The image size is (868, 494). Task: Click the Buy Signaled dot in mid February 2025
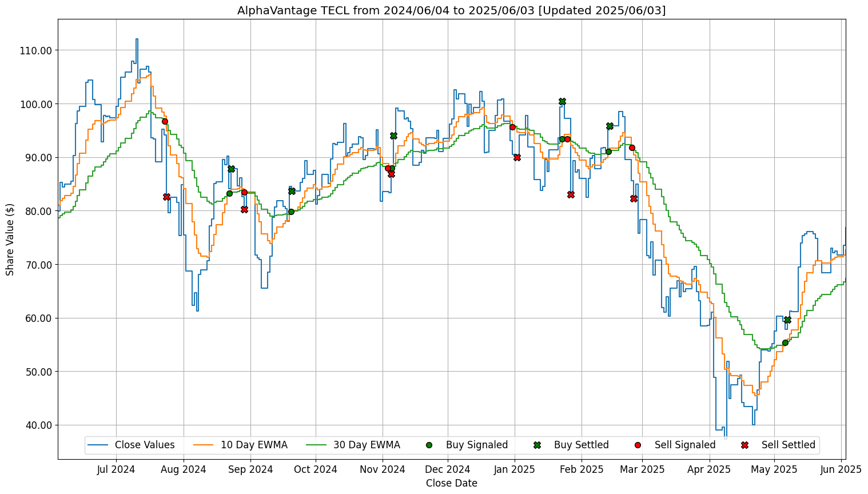tap(608, 152)
